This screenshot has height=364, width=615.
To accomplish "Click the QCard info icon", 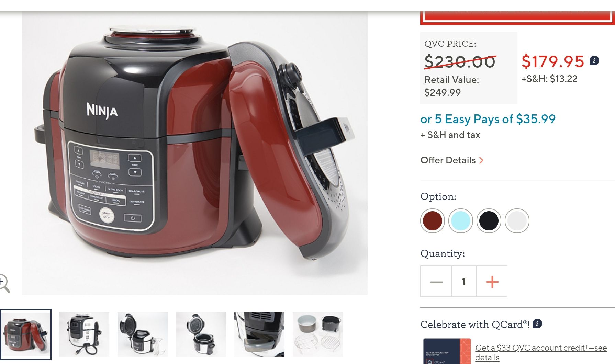I will 537,323.
